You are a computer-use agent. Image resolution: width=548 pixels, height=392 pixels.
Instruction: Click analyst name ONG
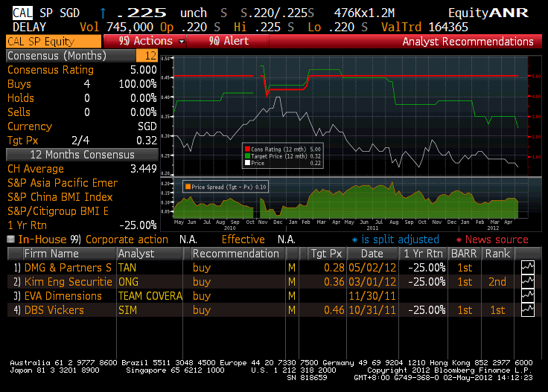click(x=128, y=282)
